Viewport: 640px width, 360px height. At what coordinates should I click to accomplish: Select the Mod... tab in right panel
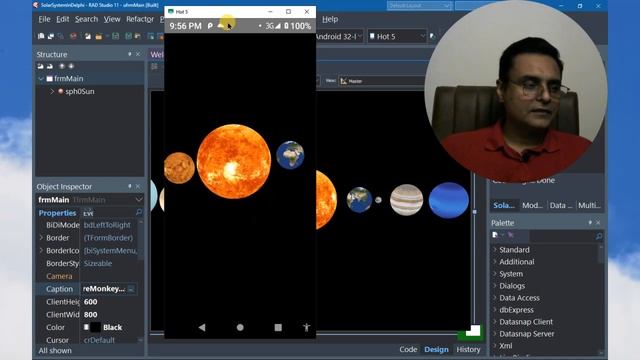pyautogui.click(x=532, y=205)
